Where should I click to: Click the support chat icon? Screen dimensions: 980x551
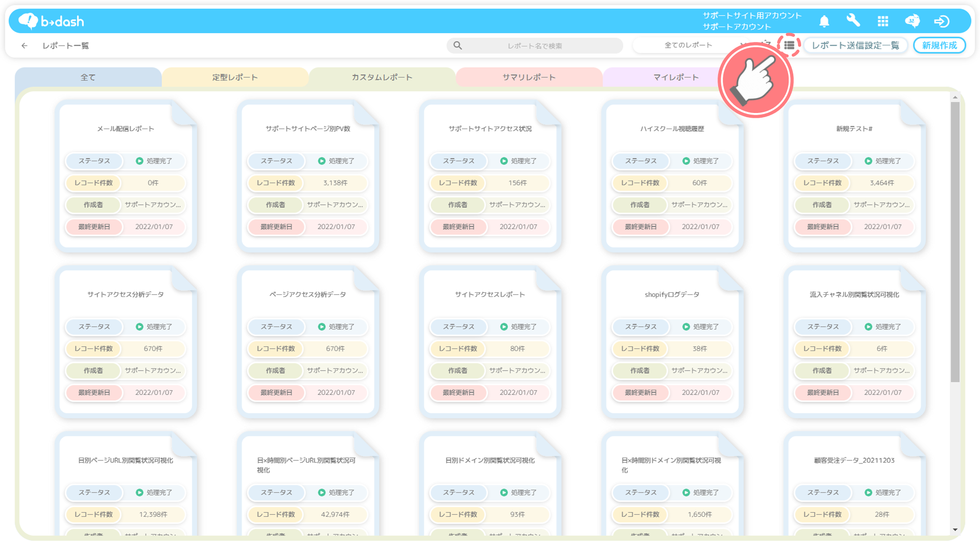point(912,21)
